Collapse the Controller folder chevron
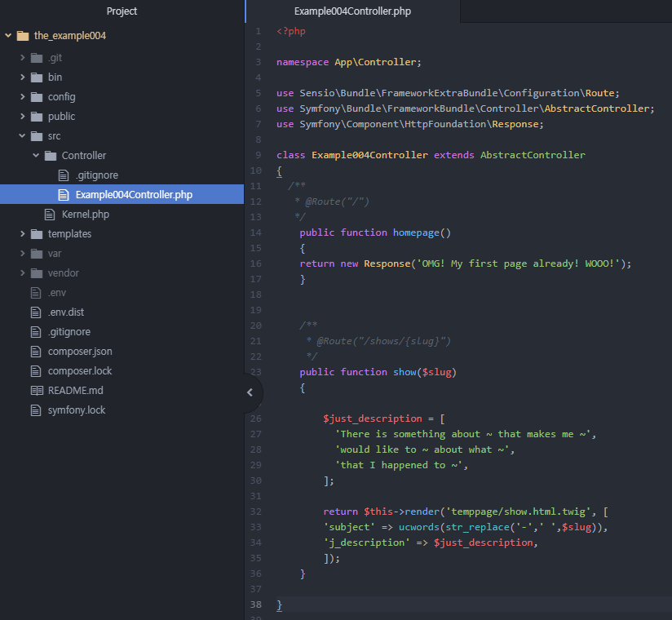 click(36, 156)
